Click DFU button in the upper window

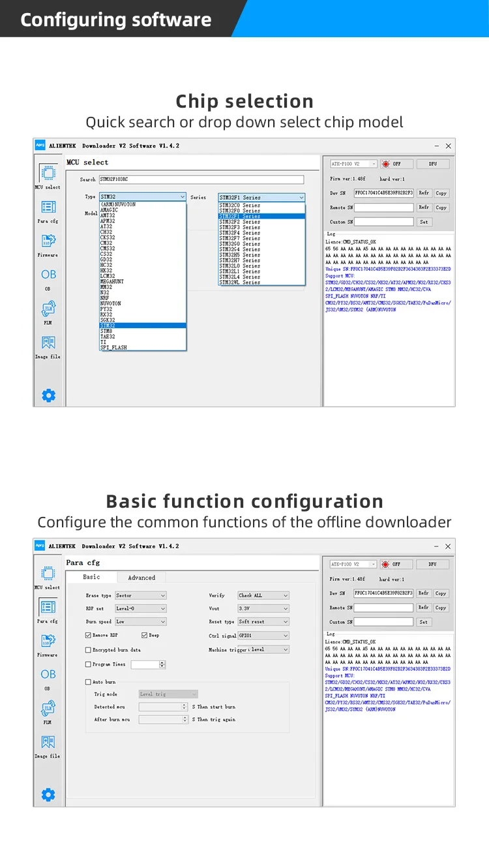point(432,164)
